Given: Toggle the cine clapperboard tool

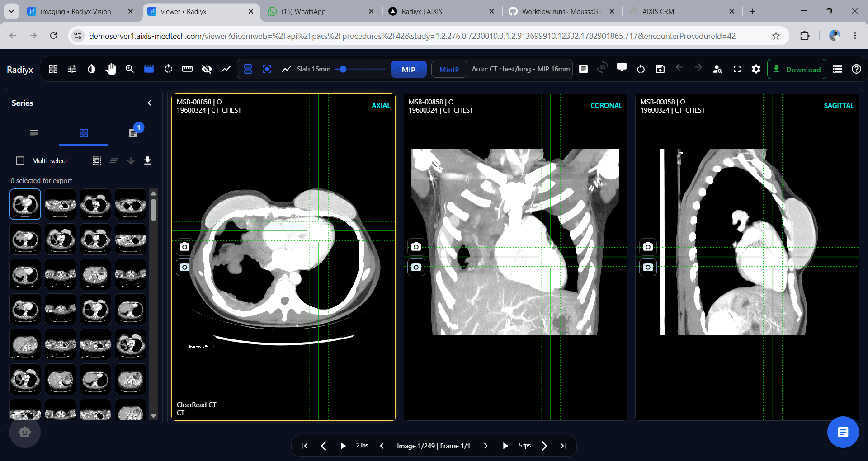Looking at the screenshot, I should (149, 69).
